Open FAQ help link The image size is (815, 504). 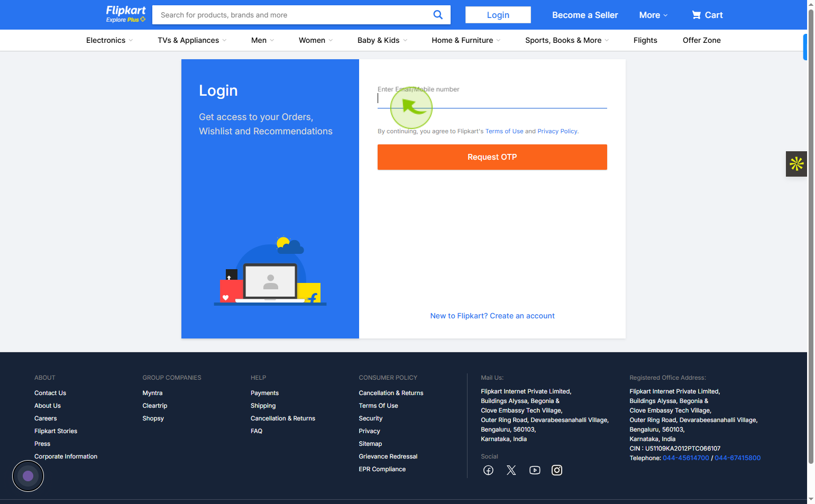coord(257,431)
